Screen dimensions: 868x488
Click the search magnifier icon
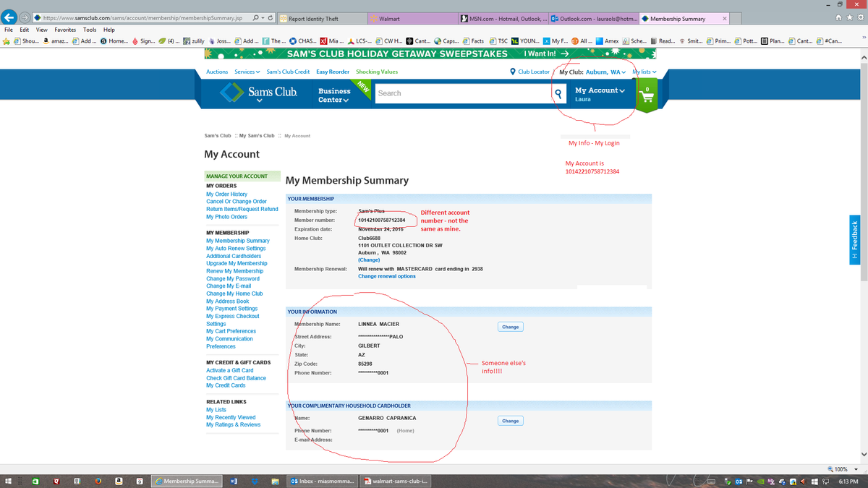click(558, 93)
